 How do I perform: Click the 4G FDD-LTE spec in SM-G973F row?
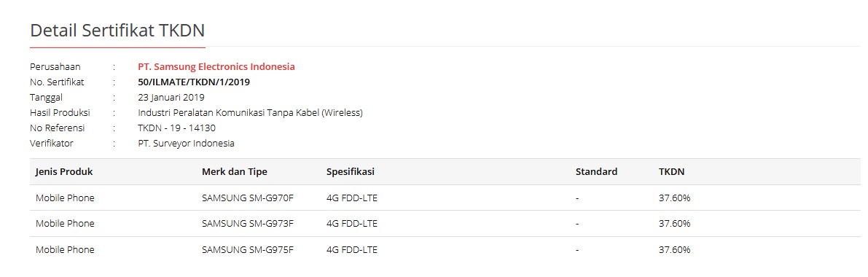352,224
